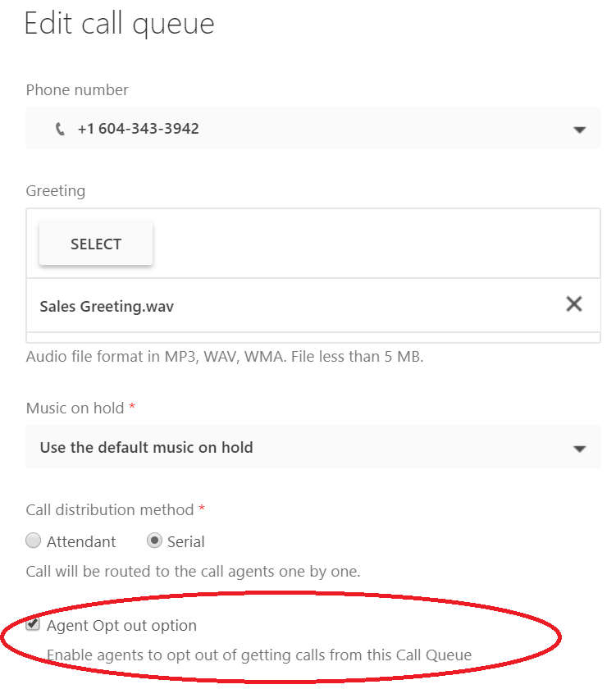Click the SELECT button to choose a greeting
616x689 pixels.
click(x=95, y=244)
